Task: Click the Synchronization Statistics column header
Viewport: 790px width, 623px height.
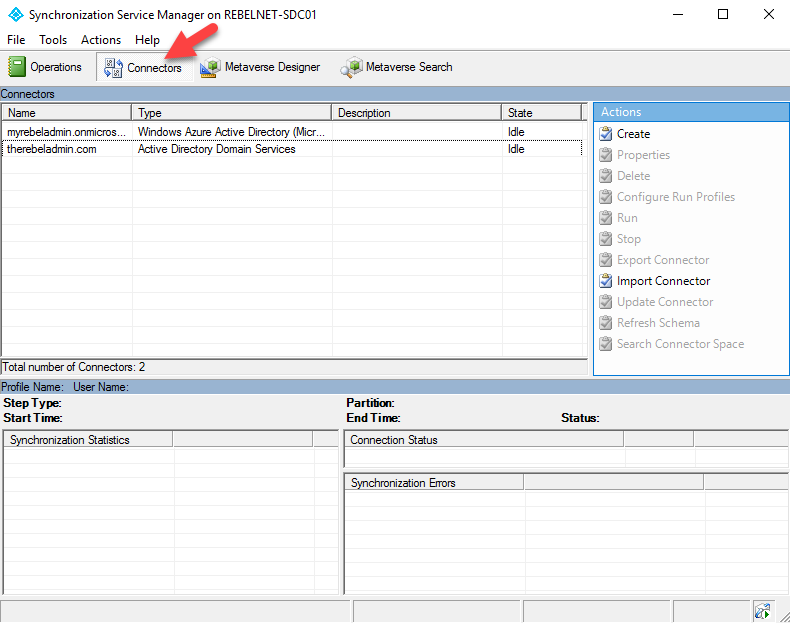Action: click(x=89, y=440)
